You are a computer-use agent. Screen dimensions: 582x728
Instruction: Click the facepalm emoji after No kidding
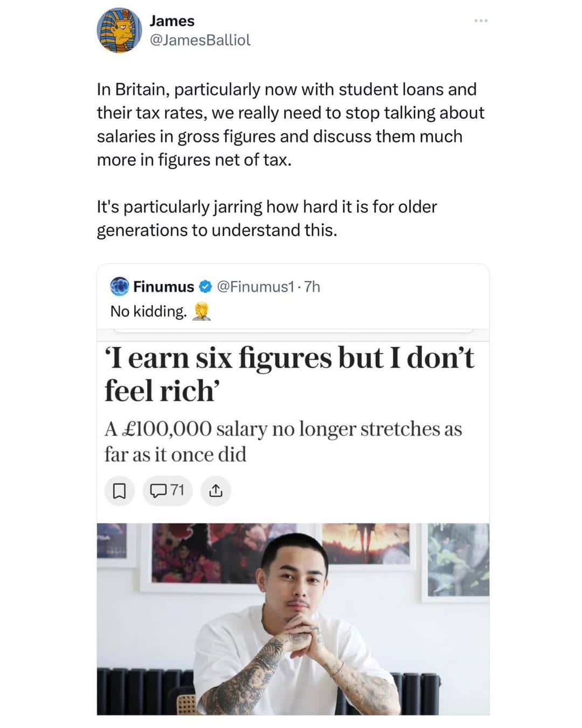201,312
